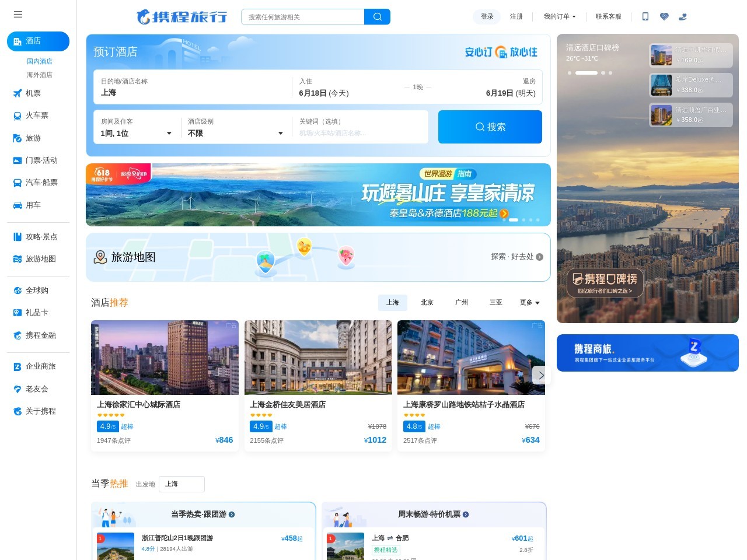This screenshot has height=560, width=747.
Task: Click the mobile phone icon in header
Action: pos(645,17)
